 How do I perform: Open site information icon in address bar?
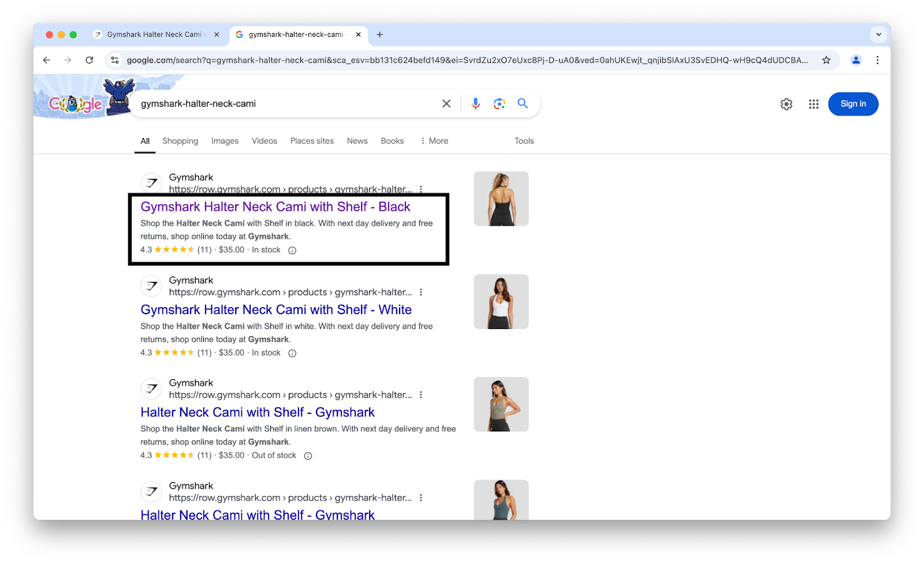pos(115,60)
